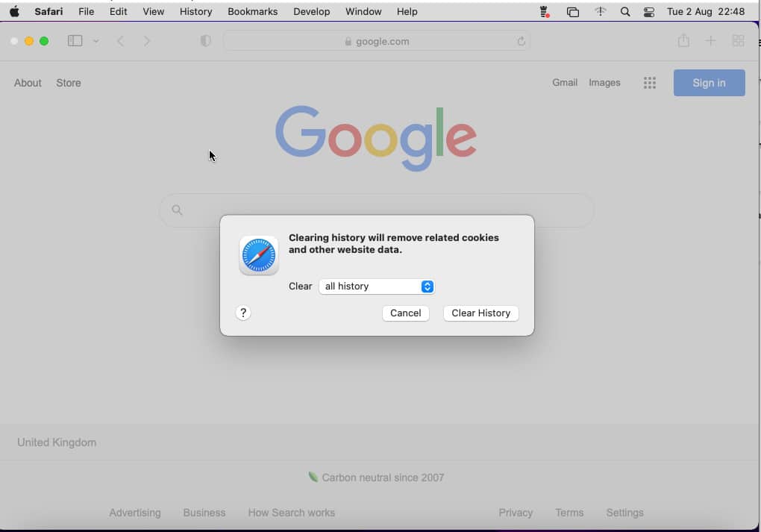Click the screen mirroring menu bar icon
Screen dimensions: 761x532
(573, 12)
